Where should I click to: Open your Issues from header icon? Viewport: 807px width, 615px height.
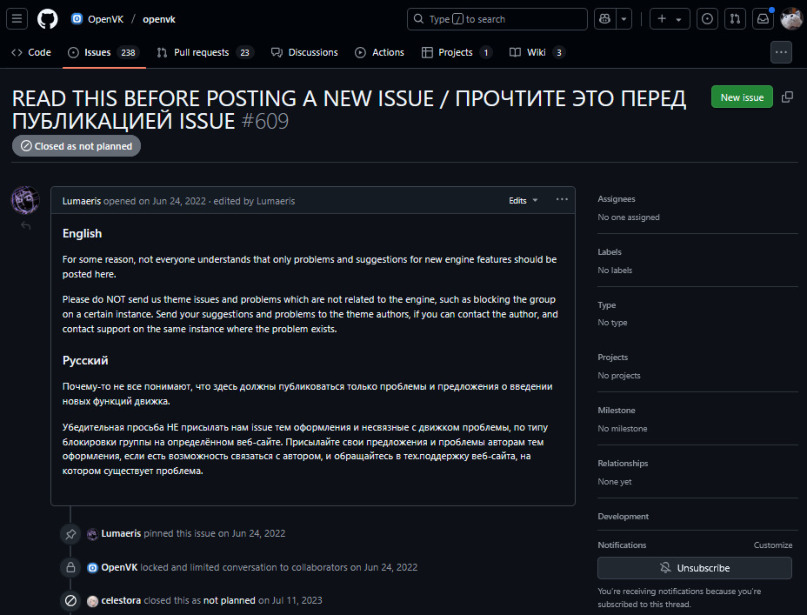tap(707, 19)
